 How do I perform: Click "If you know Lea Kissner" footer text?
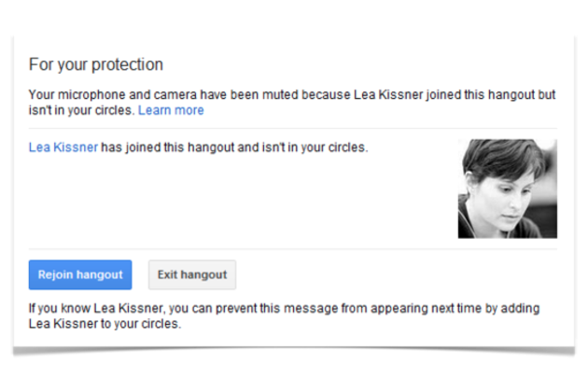96,308
